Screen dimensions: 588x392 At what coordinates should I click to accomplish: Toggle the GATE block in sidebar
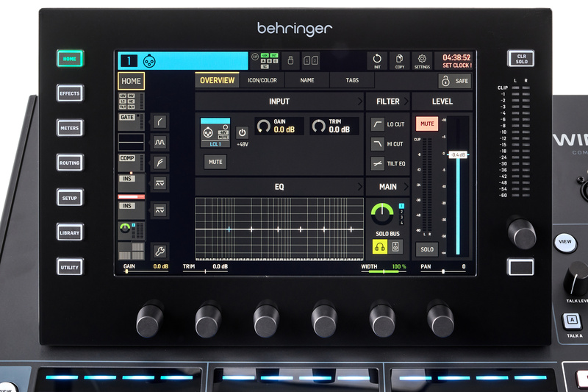(132, 122)
